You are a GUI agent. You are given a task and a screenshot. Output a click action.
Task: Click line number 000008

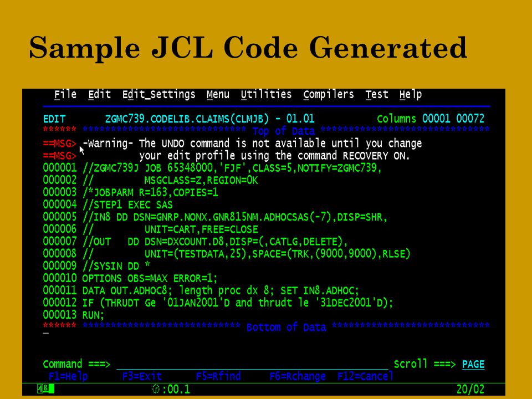tap(60, 253)
